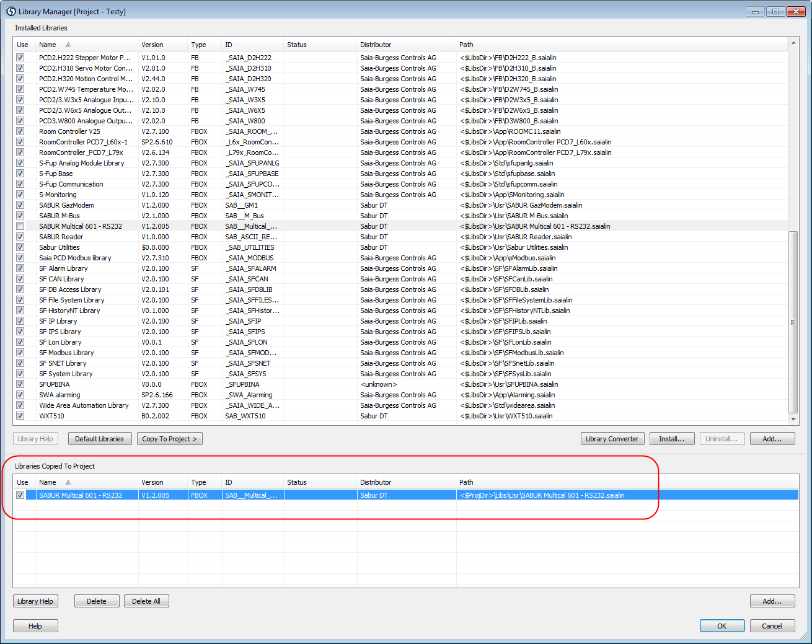Click the SF CAN Library name
812x644 pixels.
tap(61, 279)
